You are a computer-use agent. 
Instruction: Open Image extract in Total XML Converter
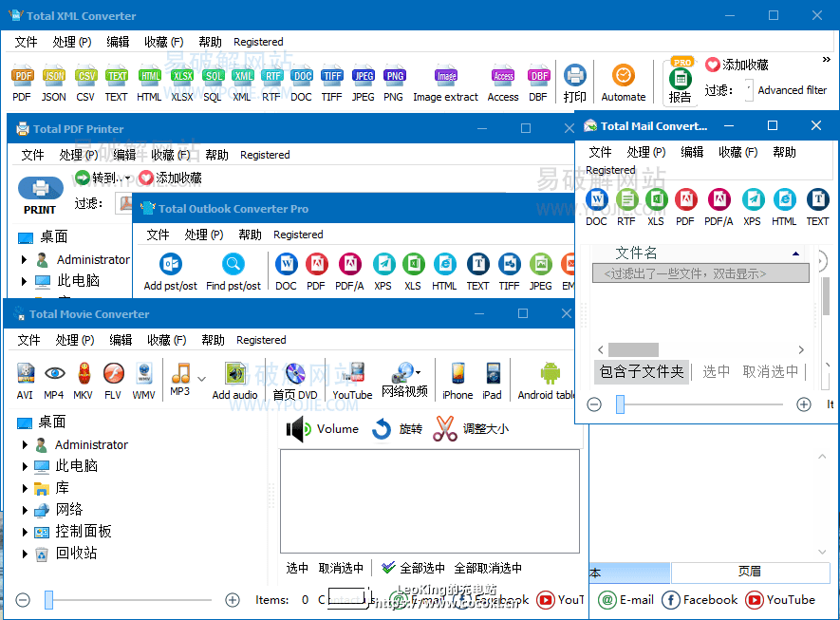point(445,84)
